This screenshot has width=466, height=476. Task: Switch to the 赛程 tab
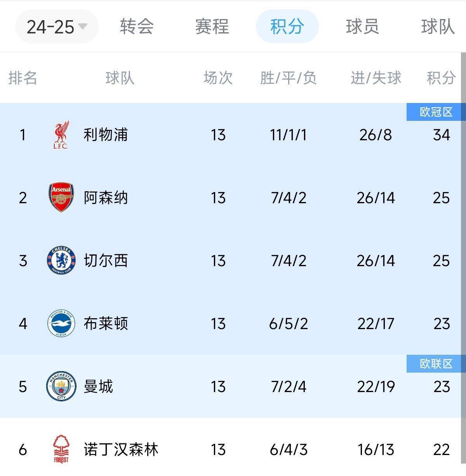click(x=212, y=27)
